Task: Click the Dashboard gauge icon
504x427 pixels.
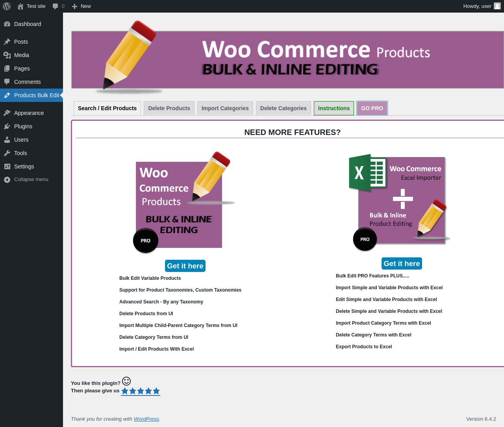Action: [x=7, y=24]
